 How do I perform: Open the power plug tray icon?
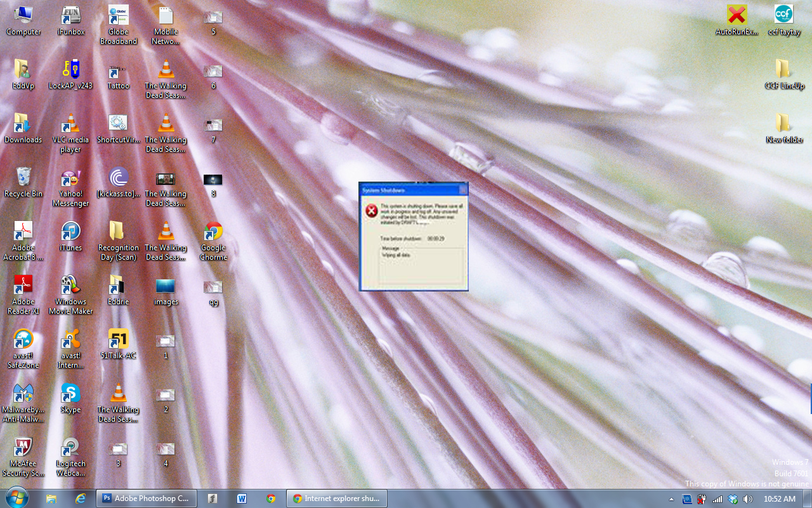click(x=702, y=499)
